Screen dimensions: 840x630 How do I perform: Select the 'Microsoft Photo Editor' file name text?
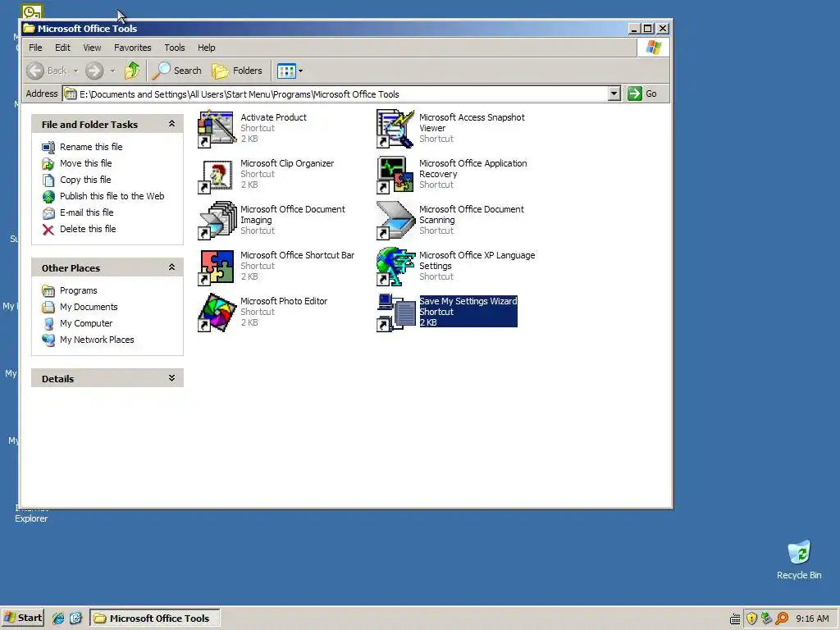[x=284, y=301]
